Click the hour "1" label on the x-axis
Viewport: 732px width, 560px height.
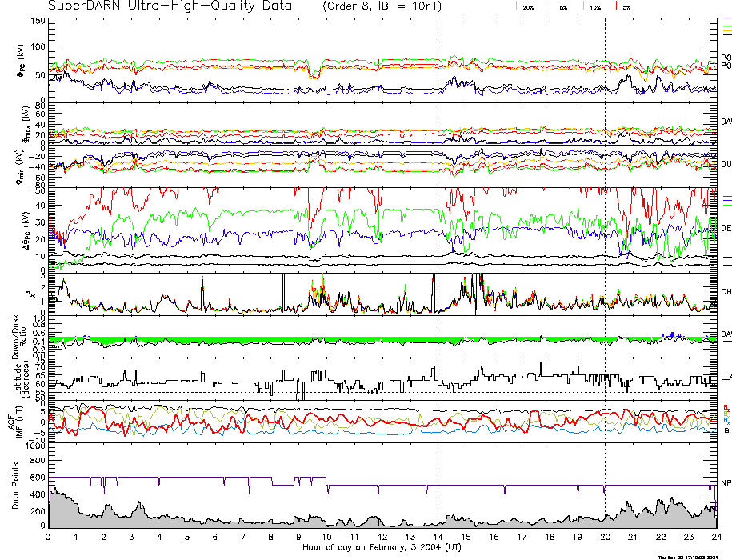point(76,537)
